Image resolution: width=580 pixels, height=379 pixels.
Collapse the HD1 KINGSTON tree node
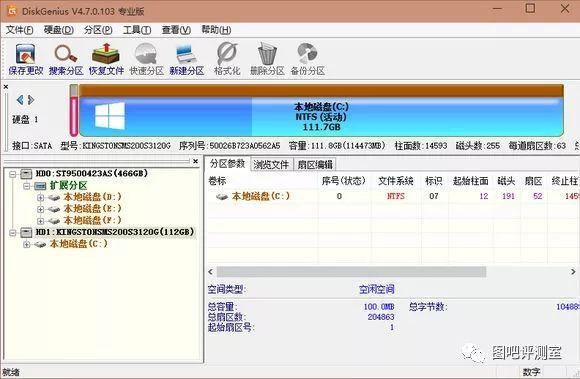tap(13, 232)
